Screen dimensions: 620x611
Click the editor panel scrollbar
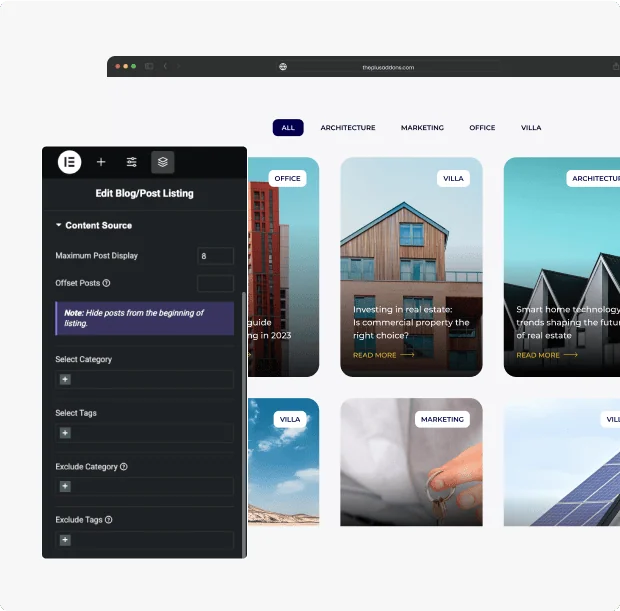(244, 425)
